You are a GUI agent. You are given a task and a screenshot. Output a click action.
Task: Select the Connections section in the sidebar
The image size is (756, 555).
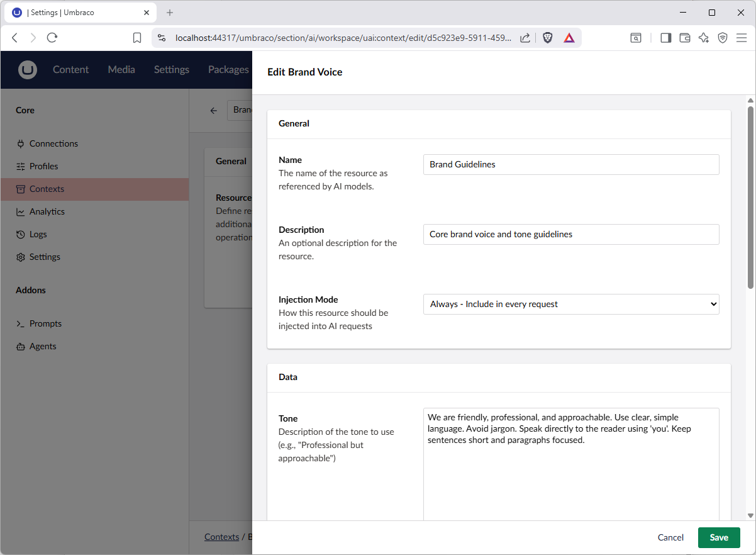click(x=53, y=143)
